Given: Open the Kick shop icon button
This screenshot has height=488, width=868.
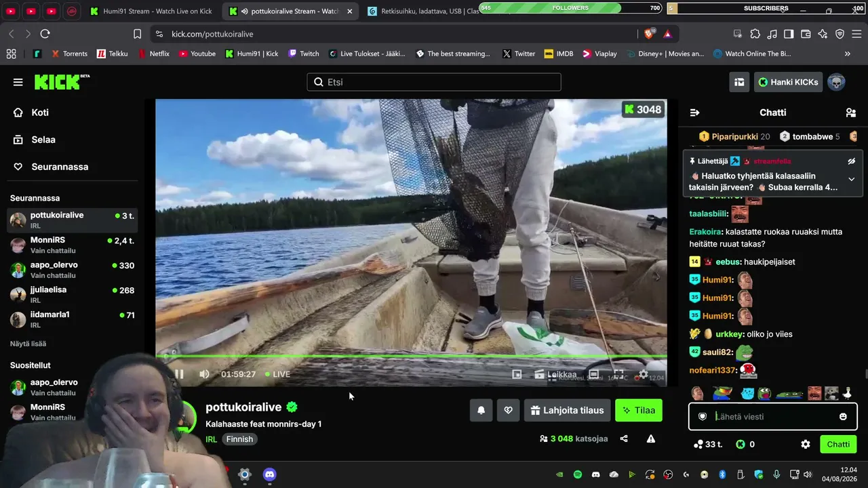Looking at the screenshot, I should (739, 82).
